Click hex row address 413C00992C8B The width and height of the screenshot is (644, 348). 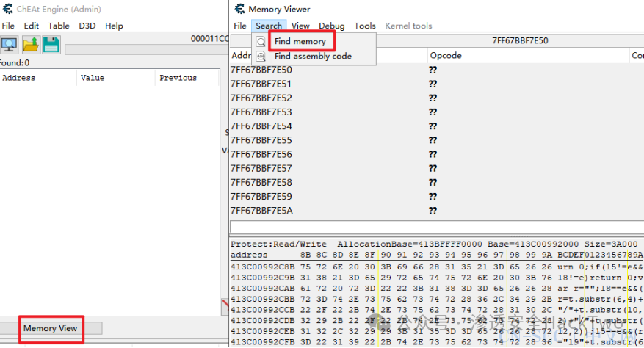tap(262, 267)
